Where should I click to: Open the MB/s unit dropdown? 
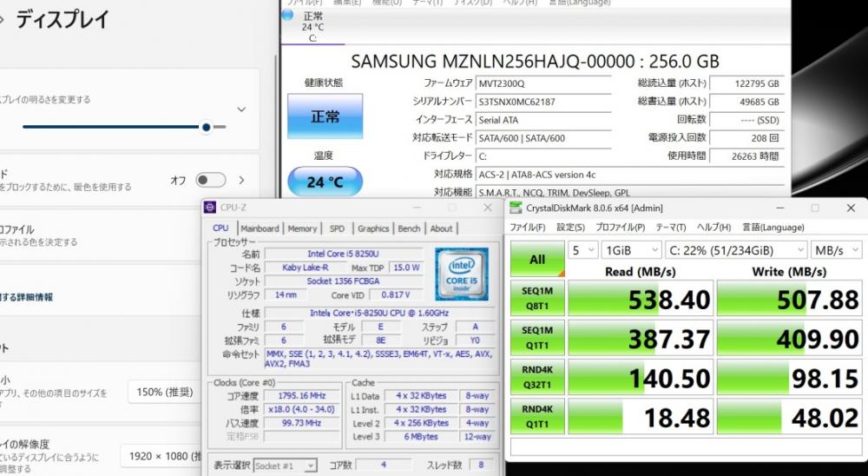[837, 250]
